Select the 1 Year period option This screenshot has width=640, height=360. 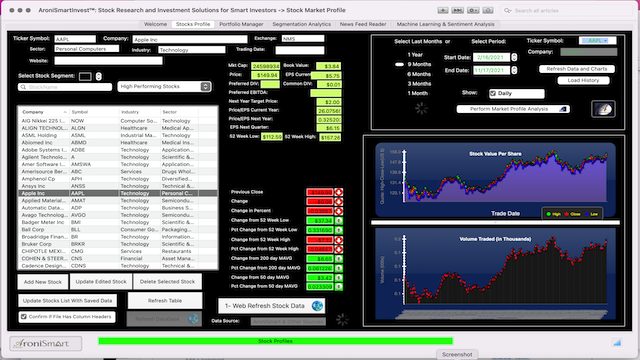pos(415,55)
